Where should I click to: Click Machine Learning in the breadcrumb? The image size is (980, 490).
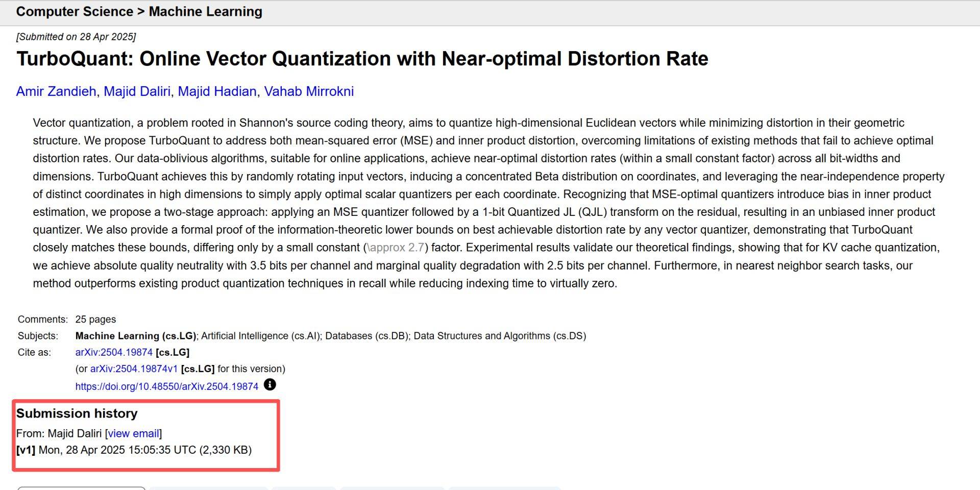click(x=205, y=11)
